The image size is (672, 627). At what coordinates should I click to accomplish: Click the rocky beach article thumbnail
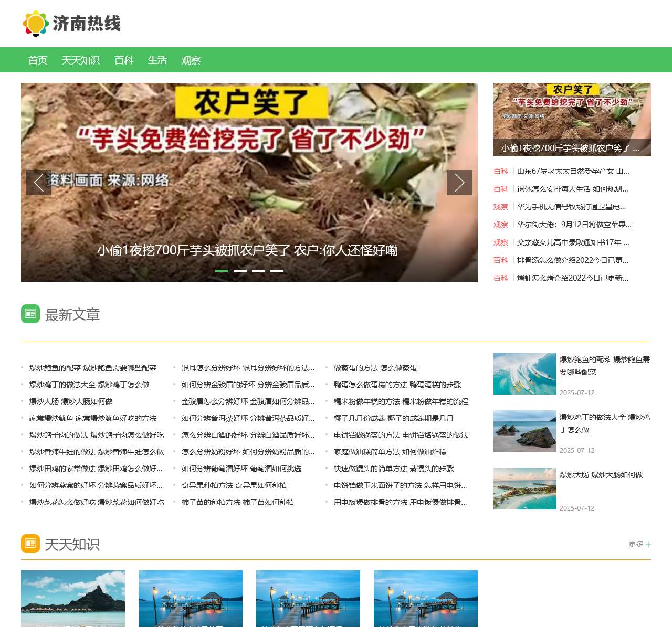pyautogui.click(x=524, y=431)
